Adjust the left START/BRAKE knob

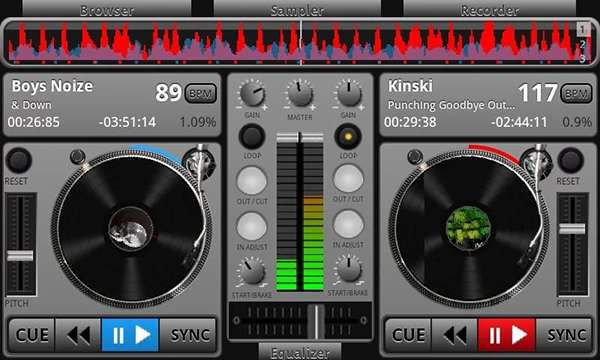coord(251,271)
